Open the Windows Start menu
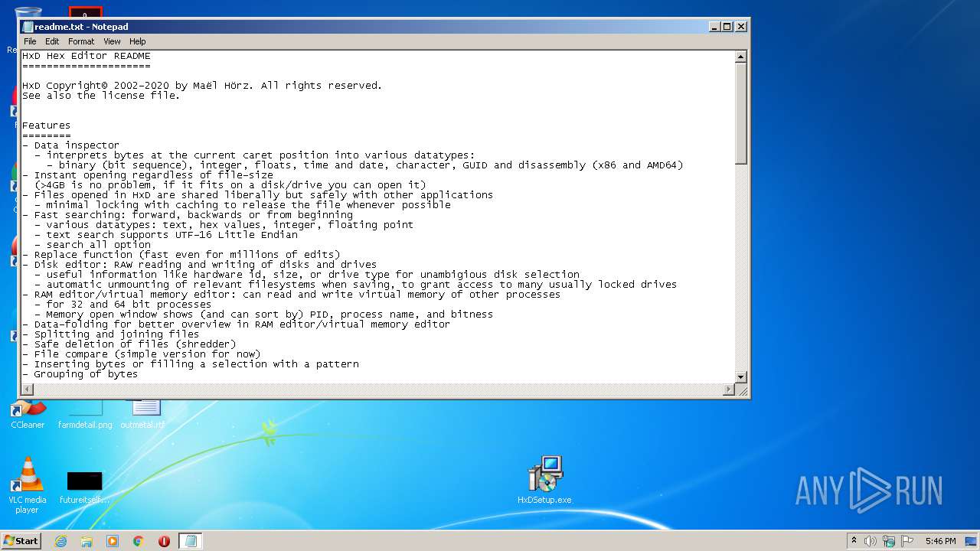 click(21, 540)
